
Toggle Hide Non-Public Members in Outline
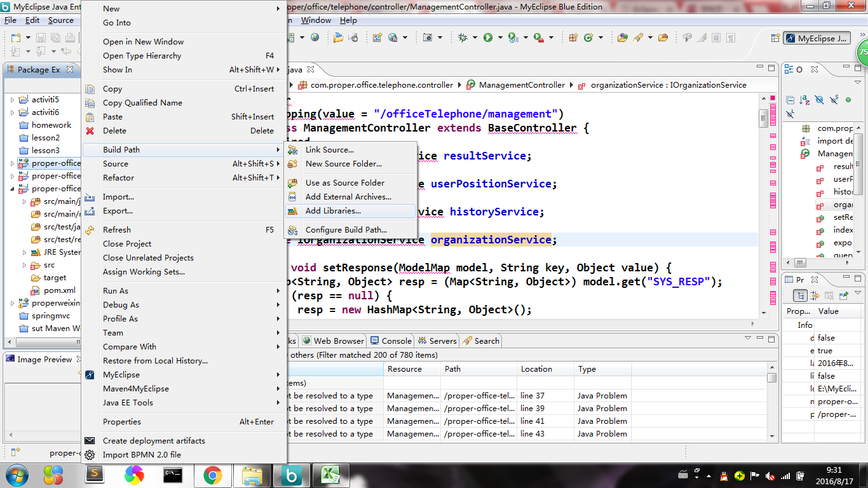(848, 100)
